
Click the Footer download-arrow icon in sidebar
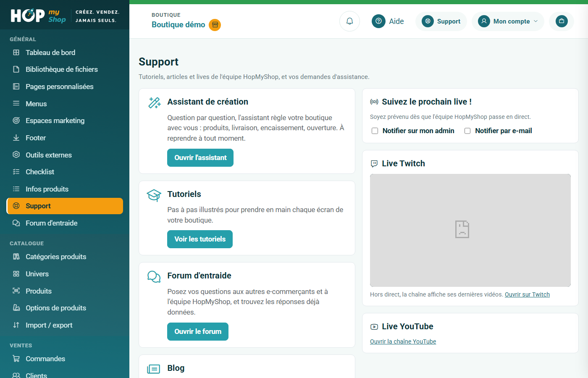click(x=16, y=138)
